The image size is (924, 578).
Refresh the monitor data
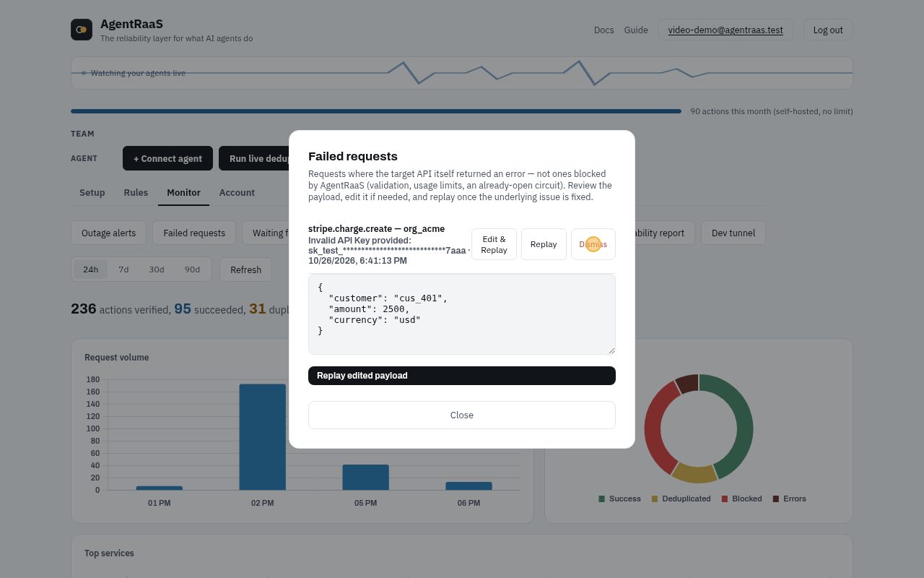click(245, 269)
